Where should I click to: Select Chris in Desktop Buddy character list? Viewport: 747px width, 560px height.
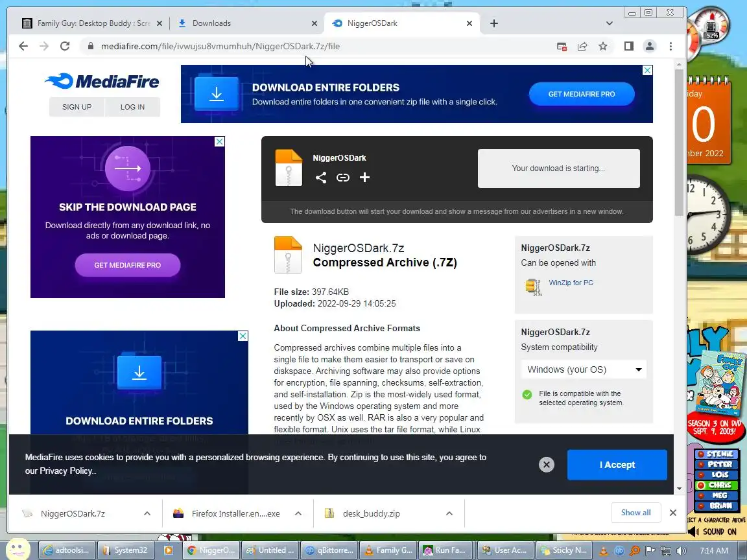tap(716, 485)
